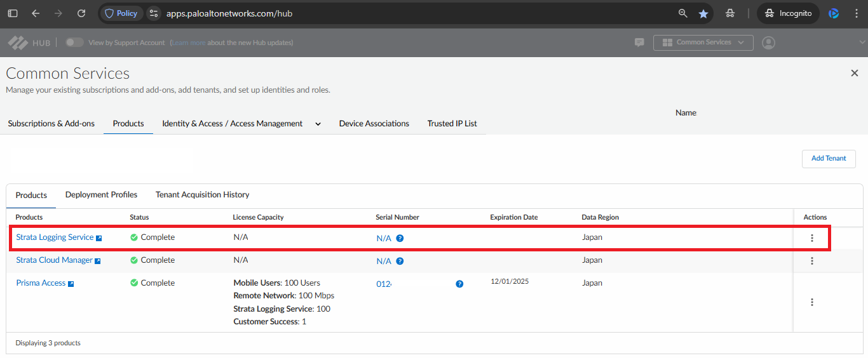Open actions menu for Strata Cloud Manager
The height and width of the screenshot is (358, 868).
coord(811,261)
